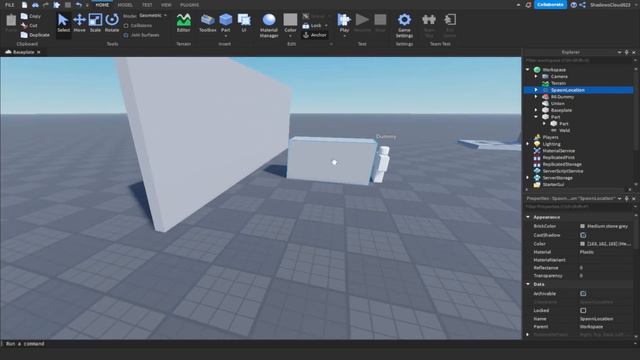Toggle the Collisions checkbox
640x360 pixels.
[126, 25]
